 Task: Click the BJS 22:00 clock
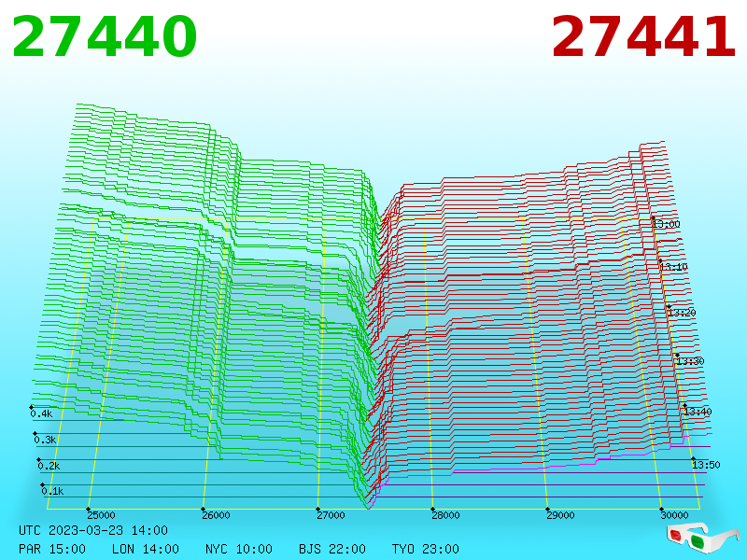(332, 549)
